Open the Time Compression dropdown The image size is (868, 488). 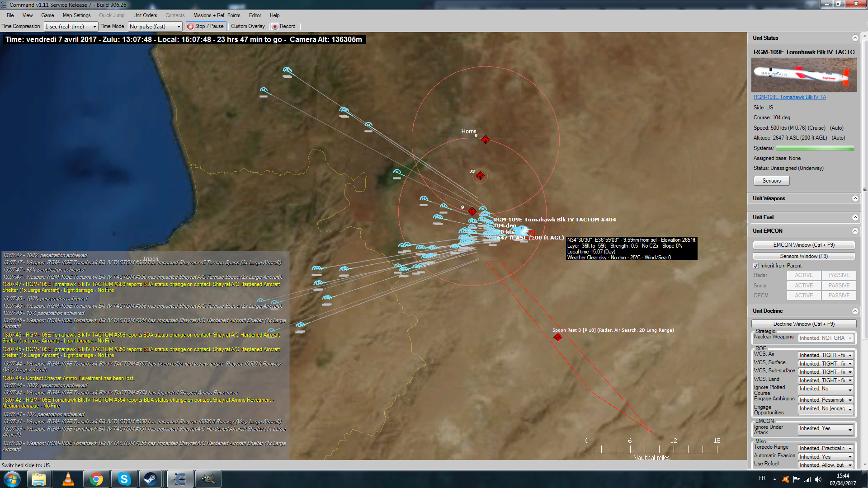[71, 27]
